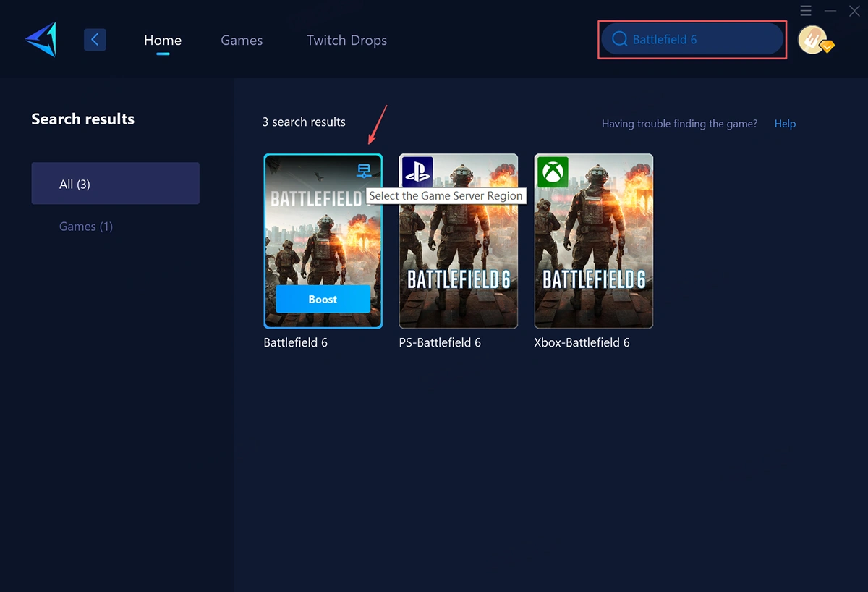The width and height of the screenshot is (868, 592).
Task: Switch to the Games tab
Action: click(x=242, y=40)
